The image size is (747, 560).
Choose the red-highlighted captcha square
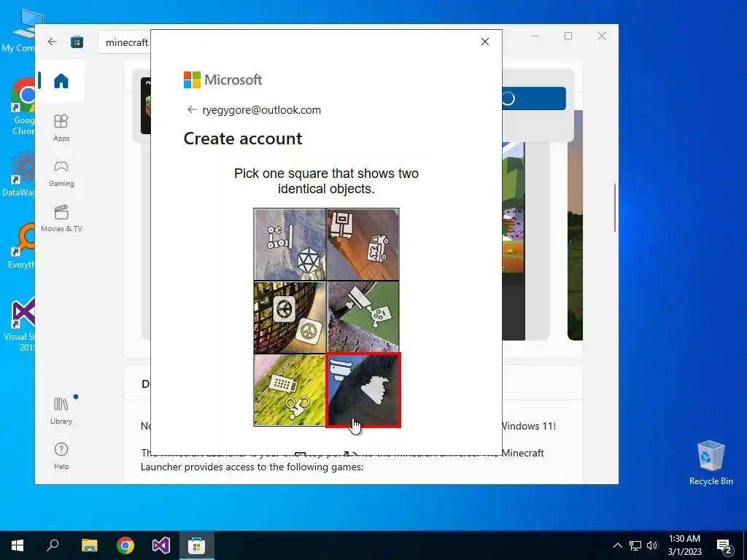click(x=363, y=390)
